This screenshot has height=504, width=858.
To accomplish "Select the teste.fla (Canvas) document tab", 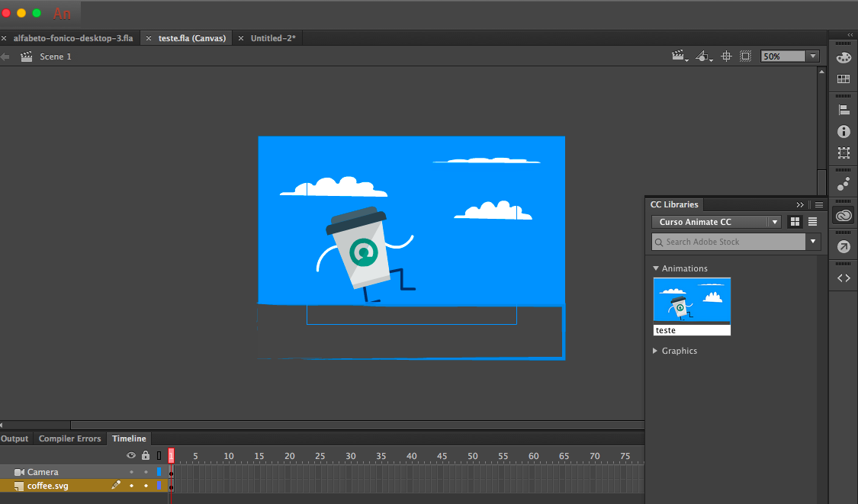I will click(192, 38).
